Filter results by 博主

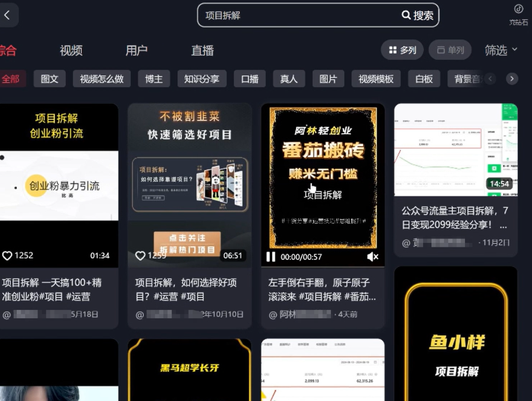154,79
